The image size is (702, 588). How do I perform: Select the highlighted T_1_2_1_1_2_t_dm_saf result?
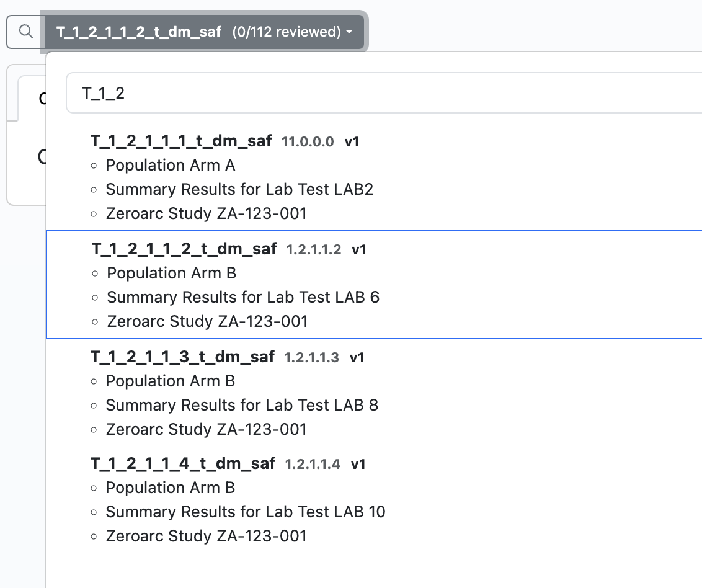click(184, 249)
